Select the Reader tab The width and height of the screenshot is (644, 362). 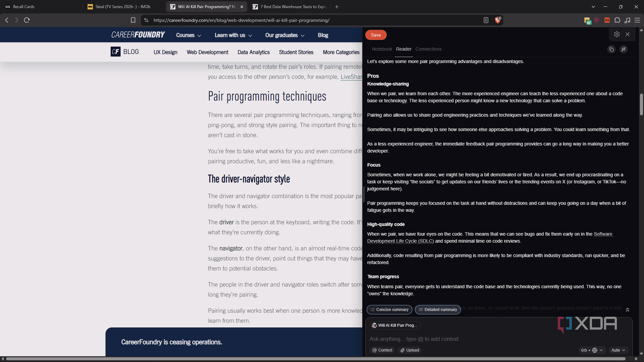pos(404,49)
